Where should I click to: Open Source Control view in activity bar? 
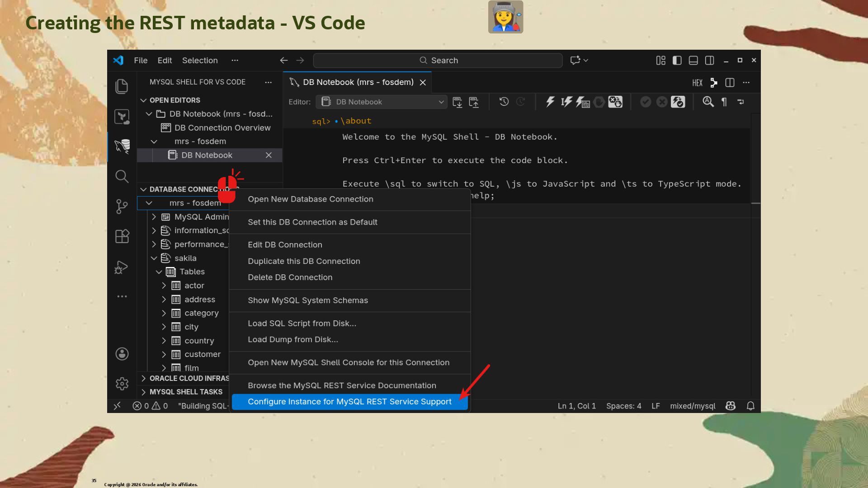tap(122, 206)
